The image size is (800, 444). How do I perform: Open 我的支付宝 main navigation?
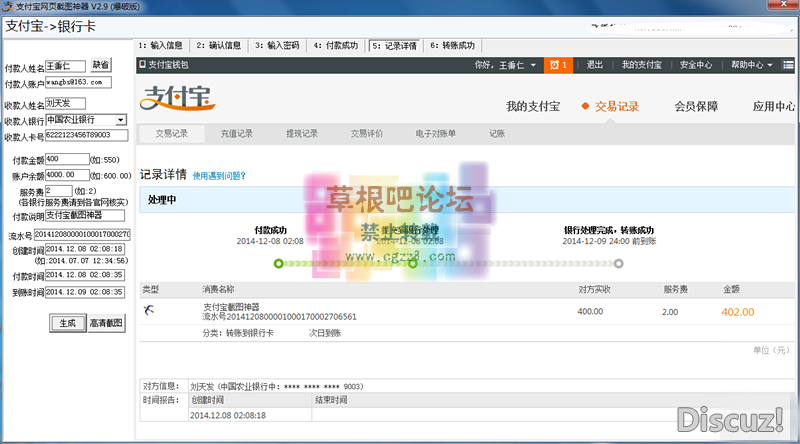click(533, 106)
